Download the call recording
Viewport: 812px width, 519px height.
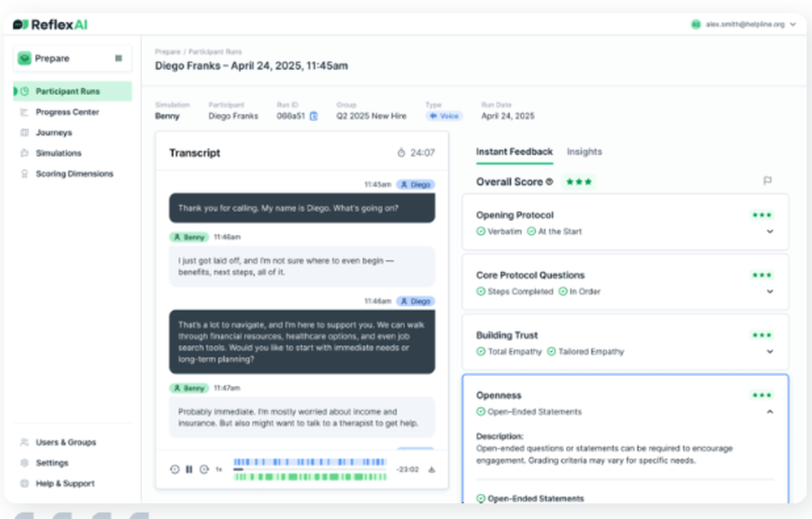tap(431, 469)
